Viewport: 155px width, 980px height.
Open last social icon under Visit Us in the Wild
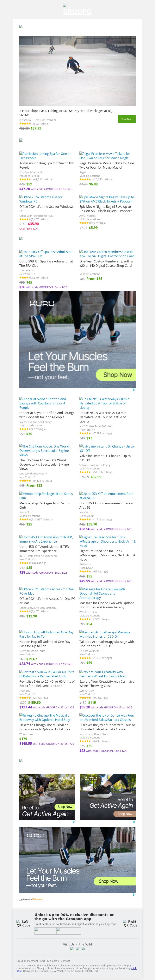[x=84, y=948]
